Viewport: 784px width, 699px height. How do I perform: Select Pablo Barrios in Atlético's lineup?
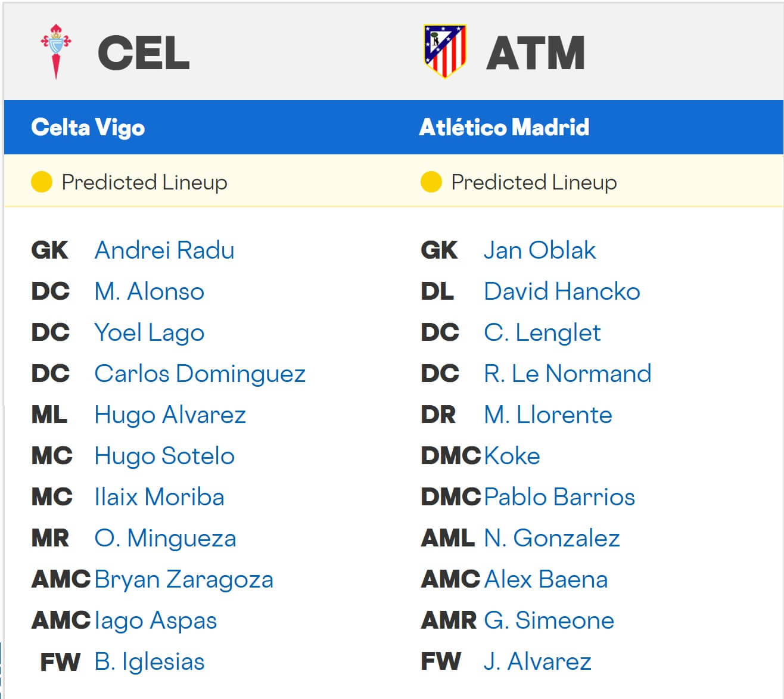[559, 497]
